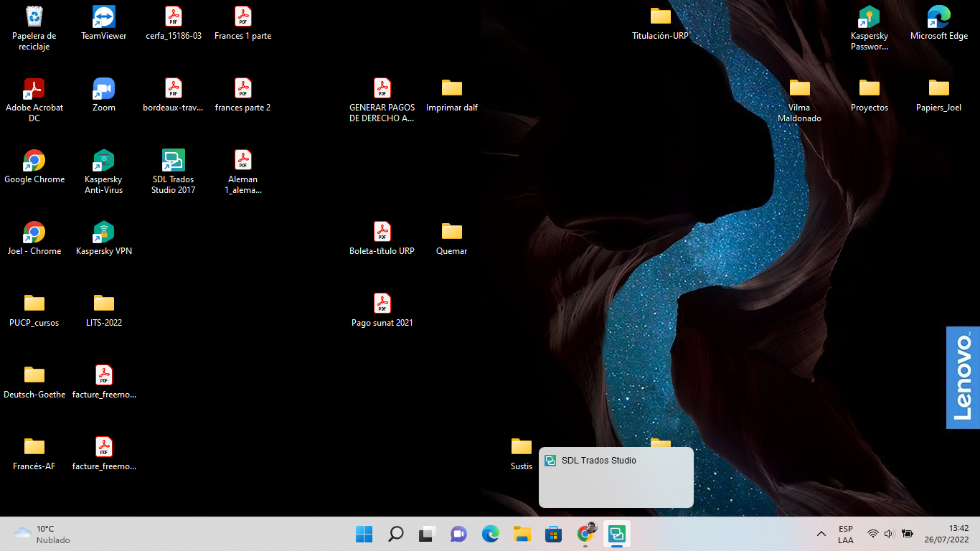Open the Microsoft Edge desktop shortcut

[x=938, y=16]
